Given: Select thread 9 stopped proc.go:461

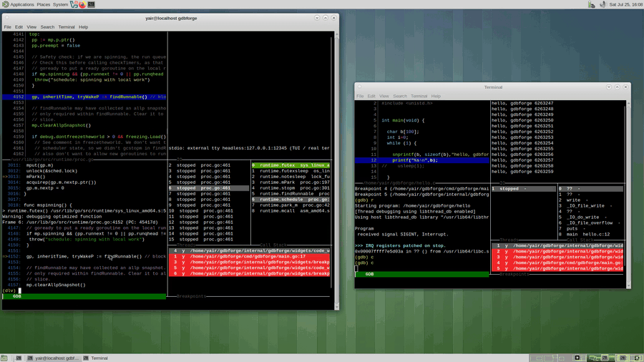Looking at the screenshot, I should point(208,205).
